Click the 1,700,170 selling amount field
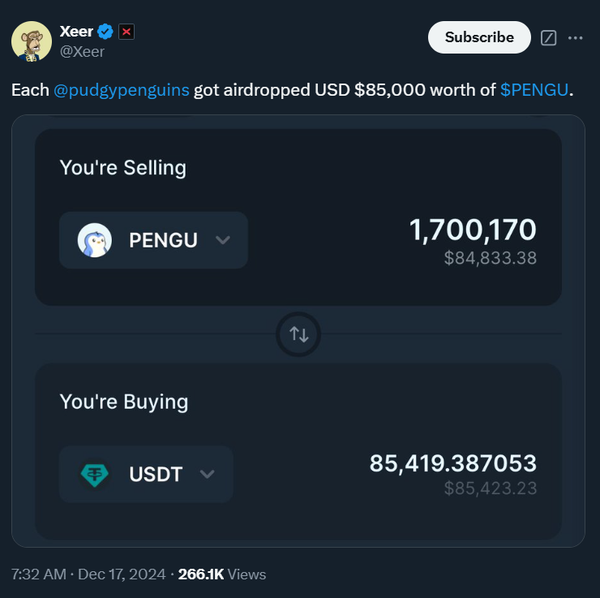The height and width of the screenshot is (598, 600). click(473, 230)
